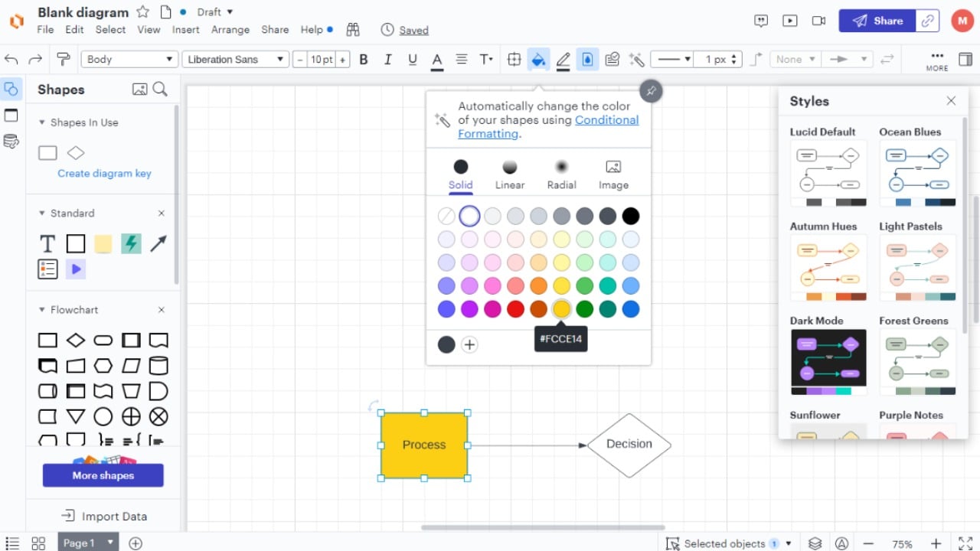Switch to the Image fill tab
The image size is (980, 551).
(x=613, y=174)
